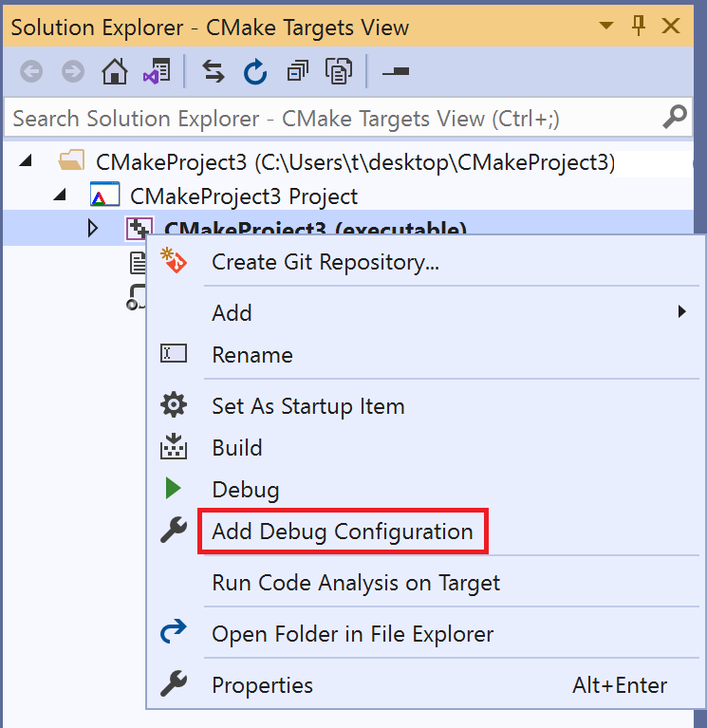The width and height of the screenshot is (707, 728).
Task: Collapse the CMakeProject3 root folder node
Action: [26, 160]
